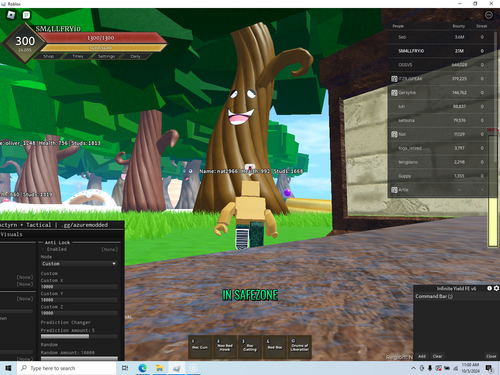
Task: Select luh row in leaderboard
Action: coord(440,107)
